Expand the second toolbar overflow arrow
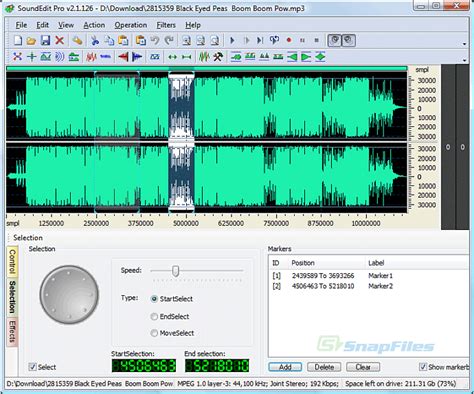The height and width of the screenshot is (394, 474). [464, 60]
